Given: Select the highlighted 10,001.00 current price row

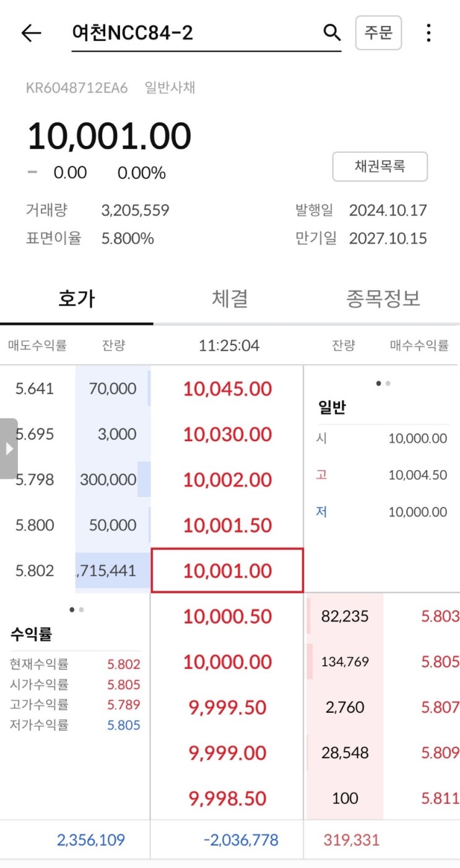Looking at the screenshot, I should [227, 570].
